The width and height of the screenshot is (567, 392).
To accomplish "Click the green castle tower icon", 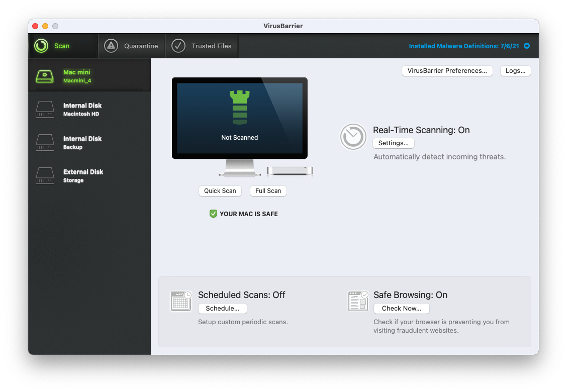I will click(x=240, y=107).
